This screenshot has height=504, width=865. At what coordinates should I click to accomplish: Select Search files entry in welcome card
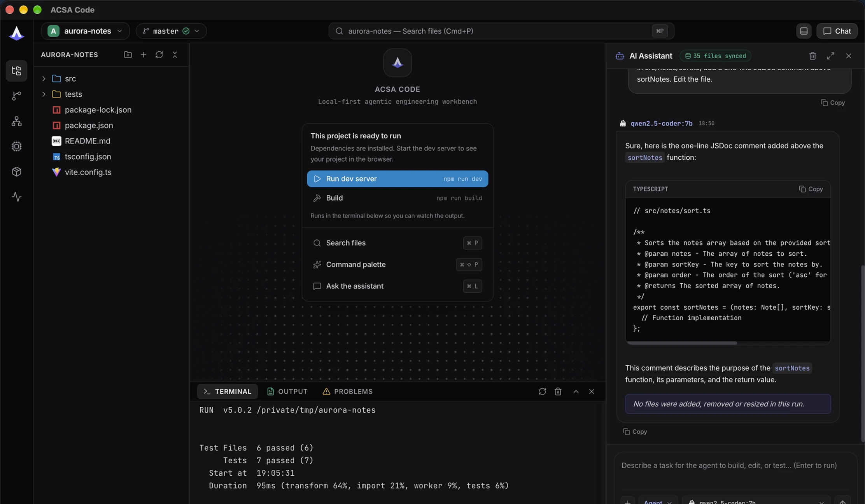tap(397, 243)
